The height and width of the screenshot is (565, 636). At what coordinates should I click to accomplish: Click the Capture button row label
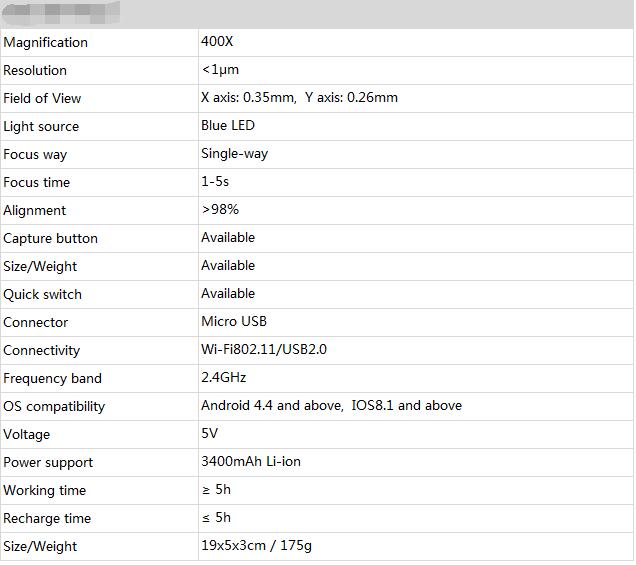point(51,238)
